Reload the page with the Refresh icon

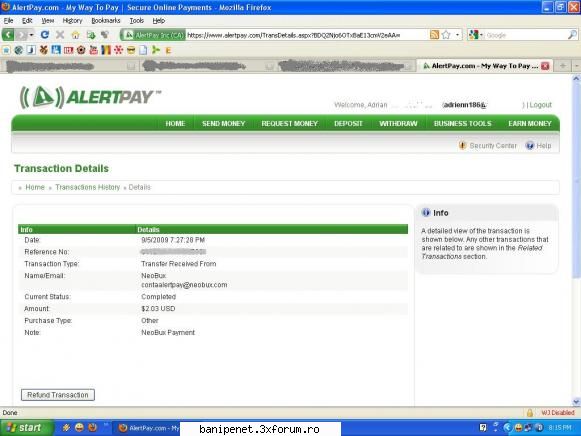45,35
